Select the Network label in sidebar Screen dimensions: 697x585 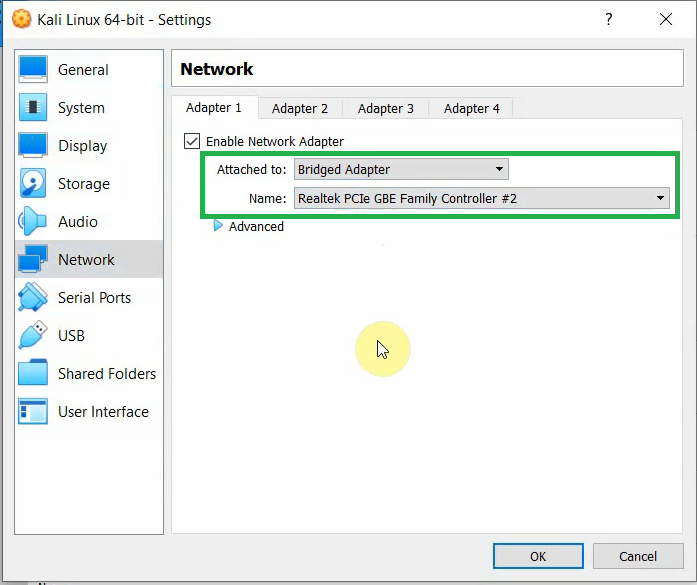pos(86,260)
